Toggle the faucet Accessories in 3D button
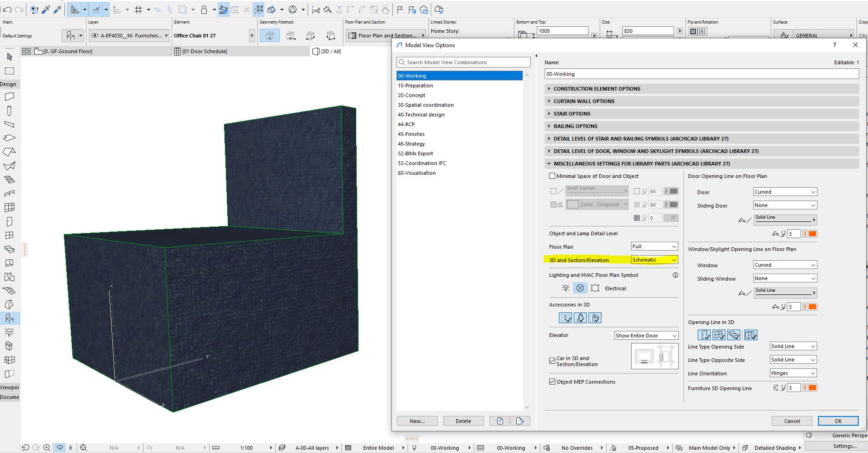The width and height of the screenshot is (868, 453). click(x=580, y=318)
